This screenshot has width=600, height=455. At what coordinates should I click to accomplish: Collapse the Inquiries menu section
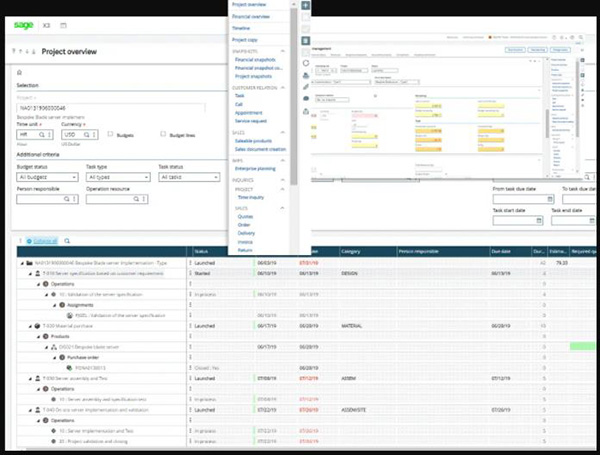[282, 180]
